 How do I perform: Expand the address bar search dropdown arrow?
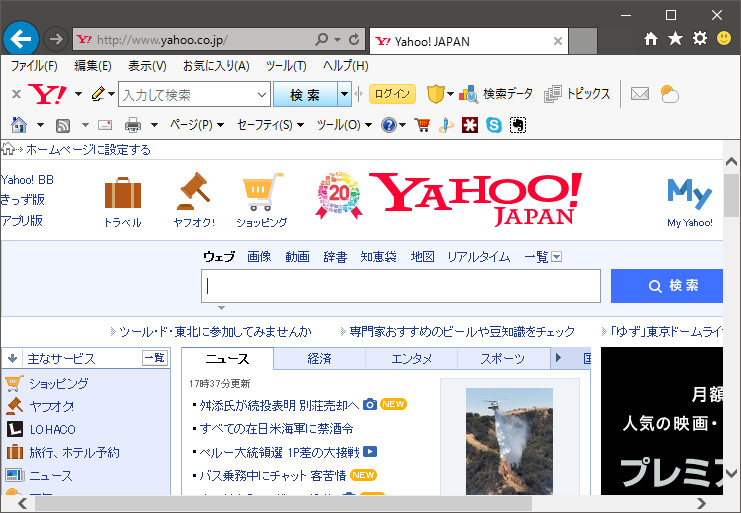pyautogui.click(x=337, y=40)
